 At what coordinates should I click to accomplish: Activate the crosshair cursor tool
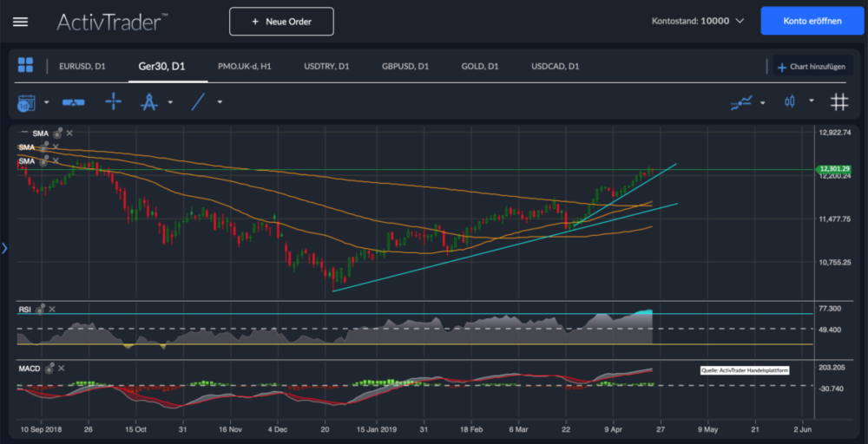click(114, 101)
